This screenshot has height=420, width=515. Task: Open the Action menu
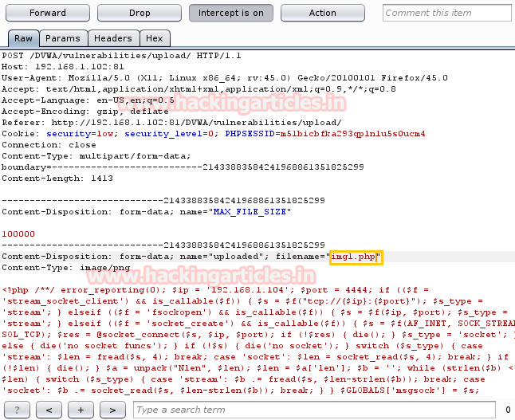click(323, 13)
